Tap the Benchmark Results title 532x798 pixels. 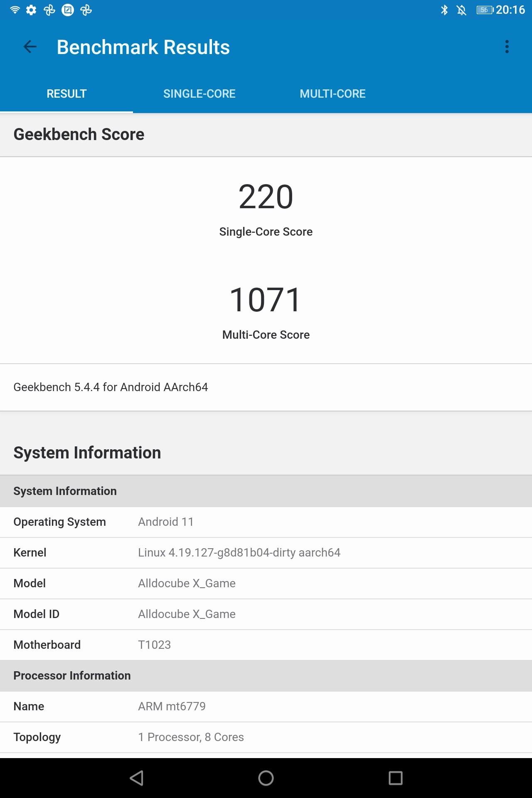point(143,47)
